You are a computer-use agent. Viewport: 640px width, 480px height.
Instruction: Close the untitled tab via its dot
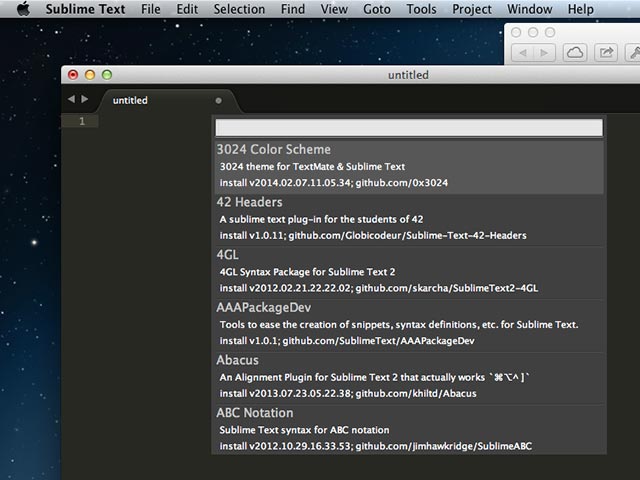tap(218, 101)
